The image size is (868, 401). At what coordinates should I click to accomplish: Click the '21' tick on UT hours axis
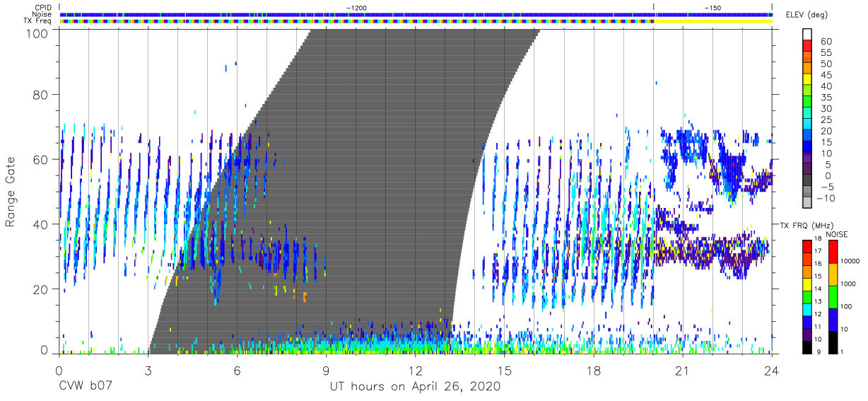[682, 371]
